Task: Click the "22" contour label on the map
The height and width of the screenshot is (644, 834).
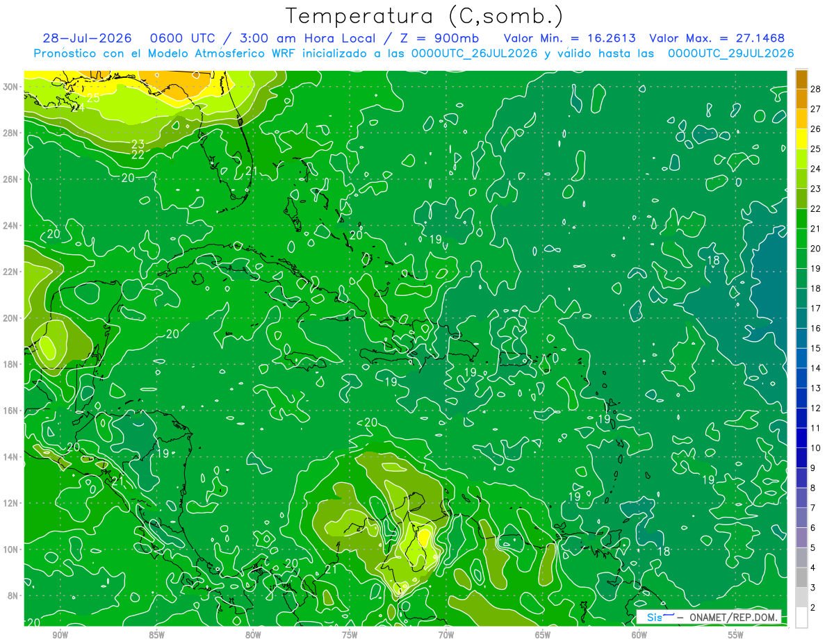Action: [x=138, y=154]
